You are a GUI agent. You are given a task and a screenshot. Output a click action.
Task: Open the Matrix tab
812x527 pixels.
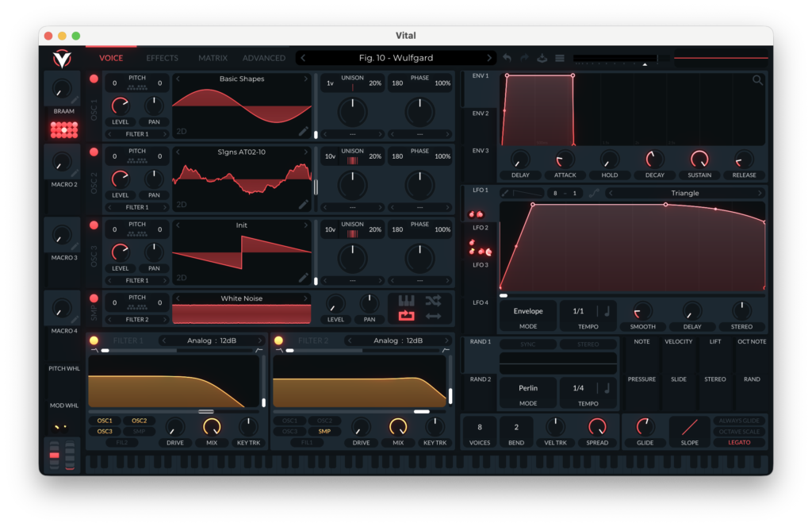click(213, 58)
